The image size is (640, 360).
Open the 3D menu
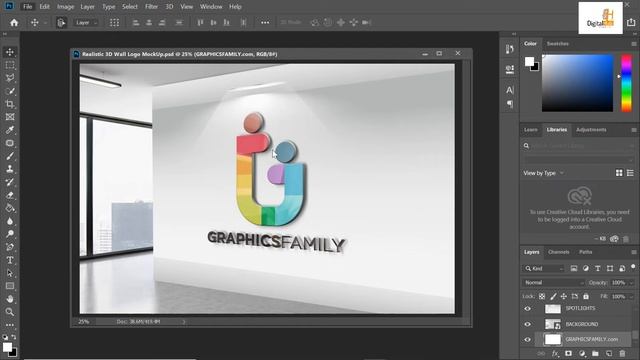point(169,7)
